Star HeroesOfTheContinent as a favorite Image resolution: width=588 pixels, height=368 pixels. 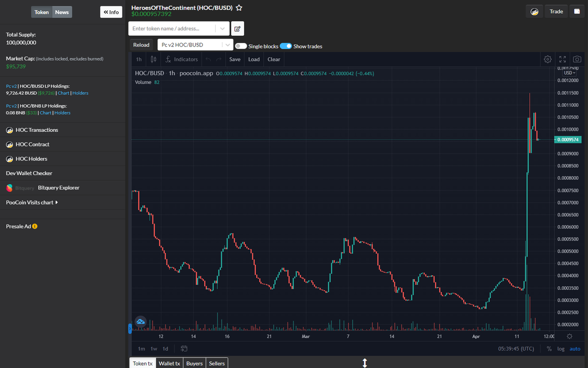coord(239,8)
